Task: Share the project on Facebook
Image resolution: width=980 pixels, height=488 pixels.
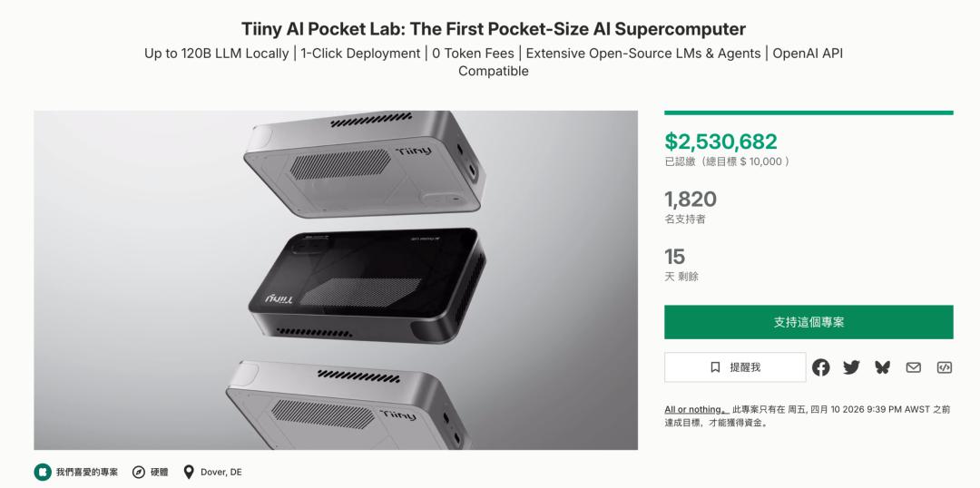Action: point(820,367)
